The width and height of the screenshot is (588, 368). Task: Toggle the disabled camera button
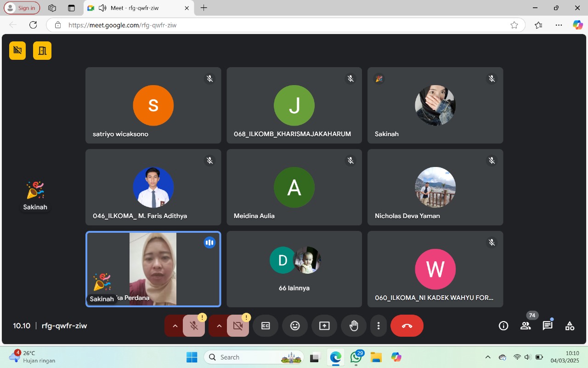[238, 326]
